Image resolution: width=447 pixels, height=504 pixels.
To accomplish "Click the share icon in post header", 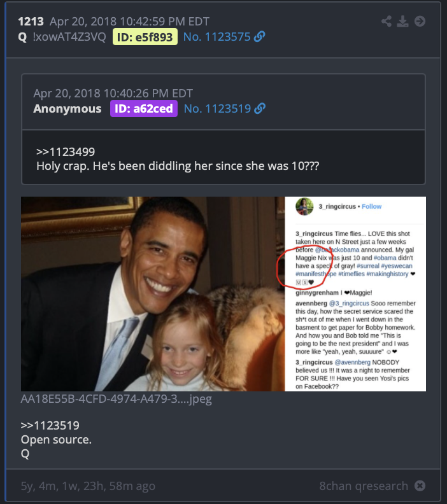I will click(387, 21).
